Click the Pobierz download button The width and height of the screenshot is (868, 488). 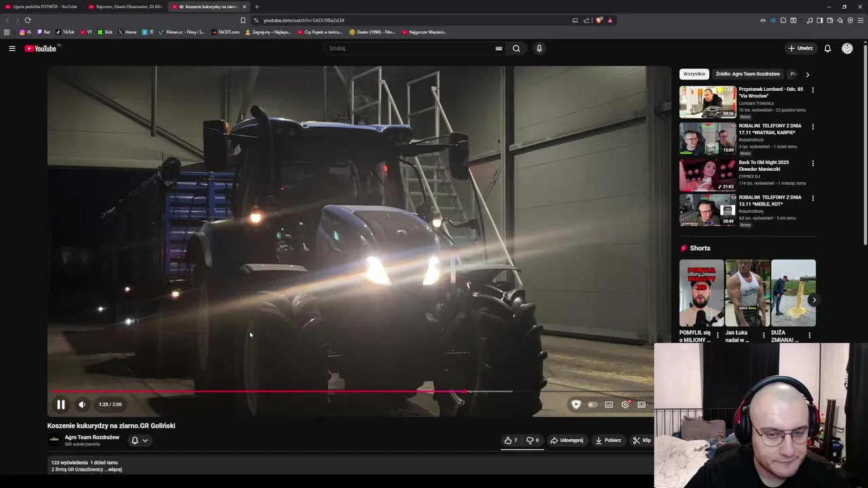[x=608, y=441]
